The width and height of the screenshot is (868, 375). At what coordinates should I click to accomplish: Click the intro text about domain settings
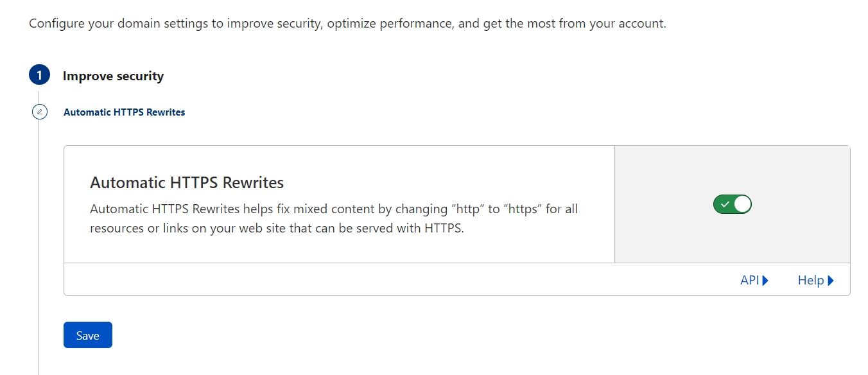[x=347, y=24]
